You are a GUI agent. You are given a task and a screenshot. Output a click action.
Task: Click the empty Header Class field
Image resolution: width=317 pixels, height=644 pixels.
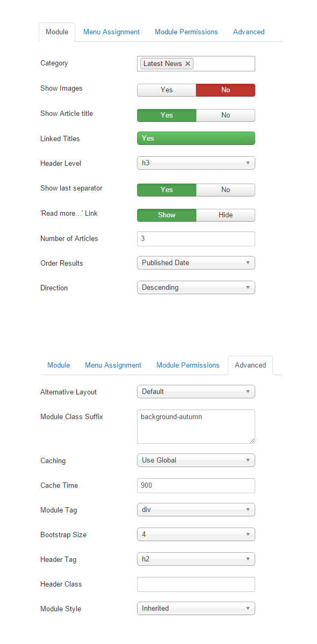(196, 584)
